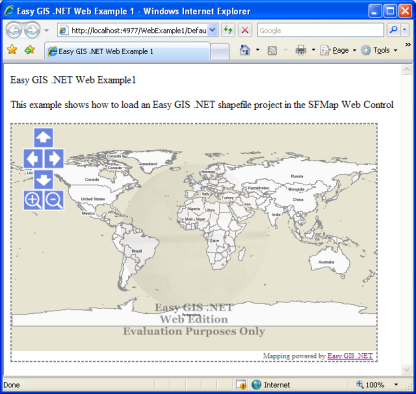Image resolution: width=416 pixels, height=394 pixels.
Task: Expand the zoom level dropdown arrow
Action: pyautogui.click(x=396, y=385)
